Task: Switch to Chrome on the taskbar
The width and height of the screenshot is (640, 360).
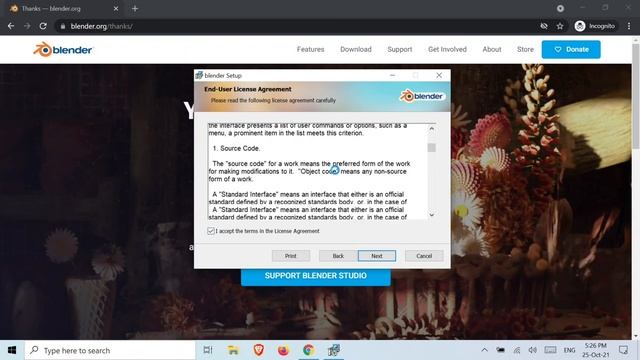Action: point(309,350)
